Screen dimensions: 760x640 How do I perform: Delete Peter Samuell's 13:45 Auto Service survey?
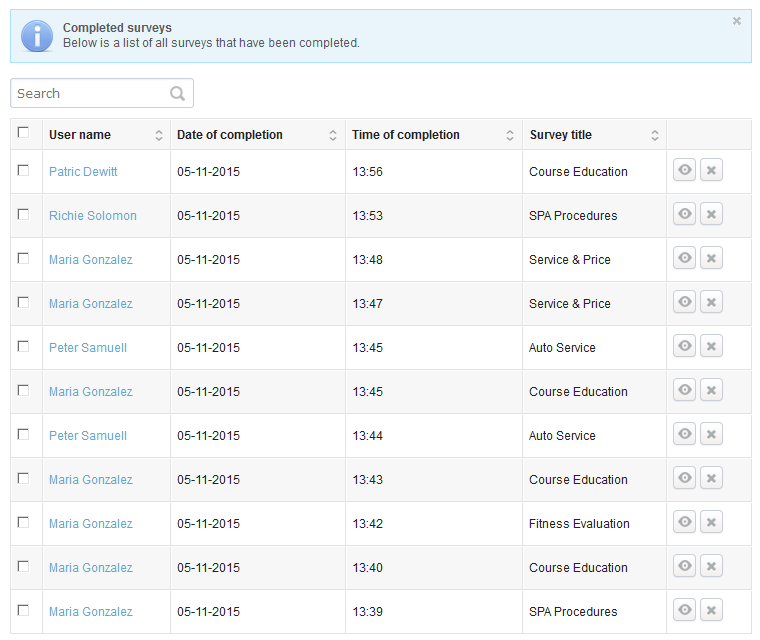[x=711, y=346]
